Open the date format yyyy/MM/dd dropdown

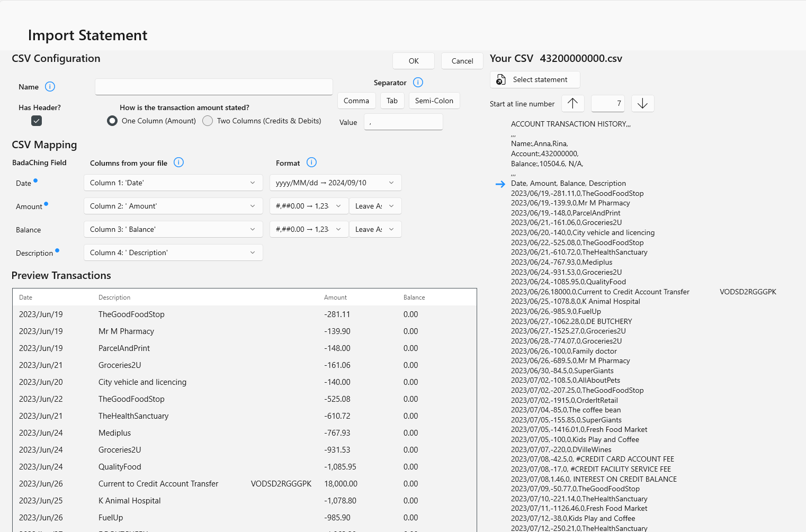[x=335, y=183]
